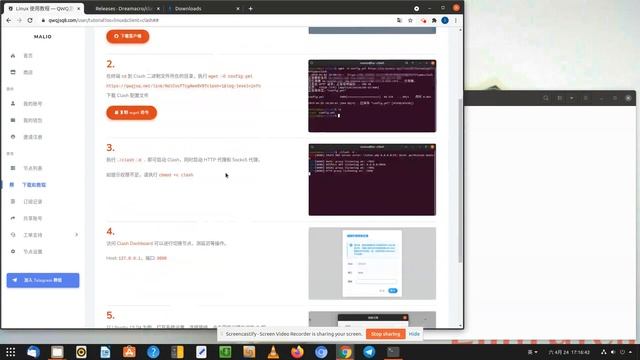
Task: Open the step 2 terminal screenshot thumbnail
Action: tap(372, 96)
